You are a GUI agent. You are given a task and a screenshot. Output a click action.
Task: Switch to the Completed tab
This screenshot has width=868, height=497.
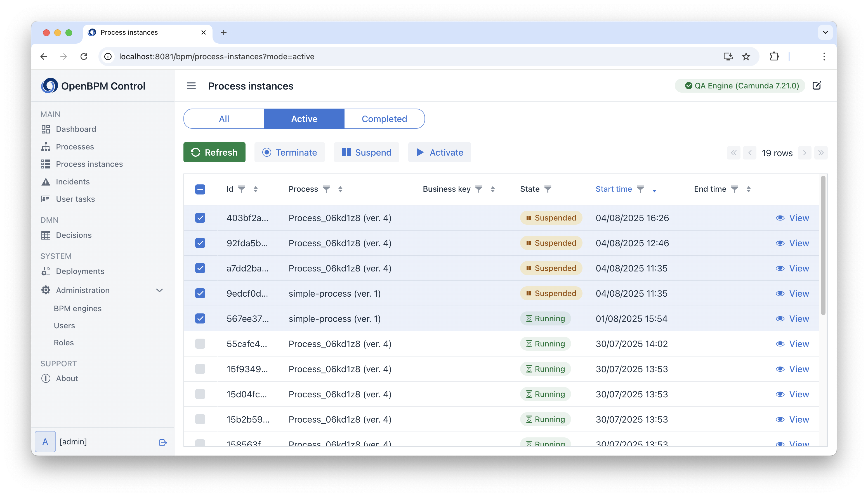(385, 119)
